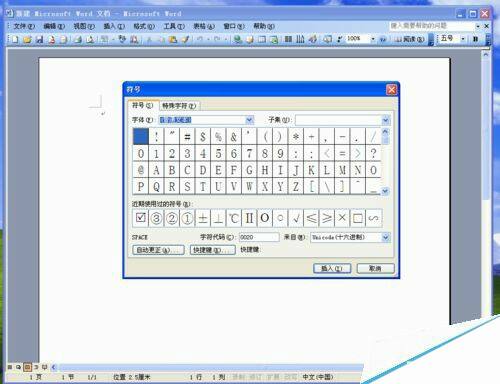Expand the 子集 subset dropdown

click(x=386, y=120)
